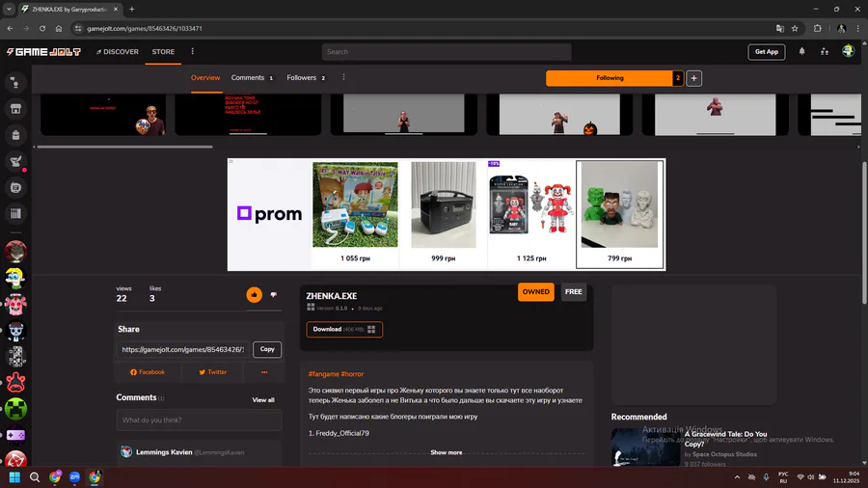This screenshot has width=868, height=488.
Task: Open the game library icon in sidebar
Action: (15, 213)
